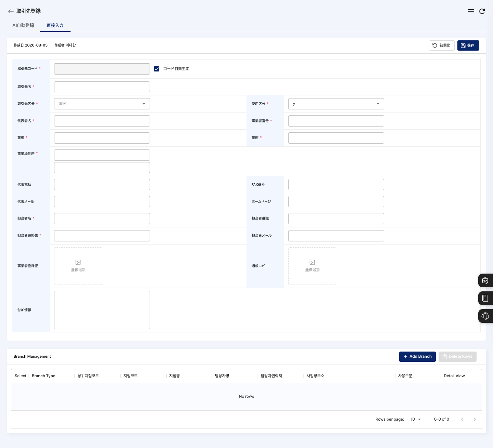Screen dimensions: 493x448
Task: Go to the previous page arrow
Action: click(462, 419)
